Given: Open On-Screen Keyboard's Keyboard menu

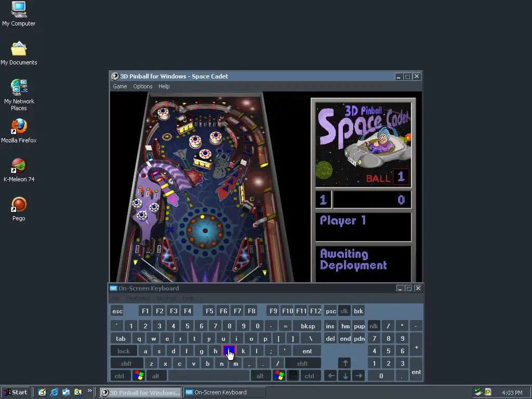Looking at the screenshot, I should coord(138,298).
